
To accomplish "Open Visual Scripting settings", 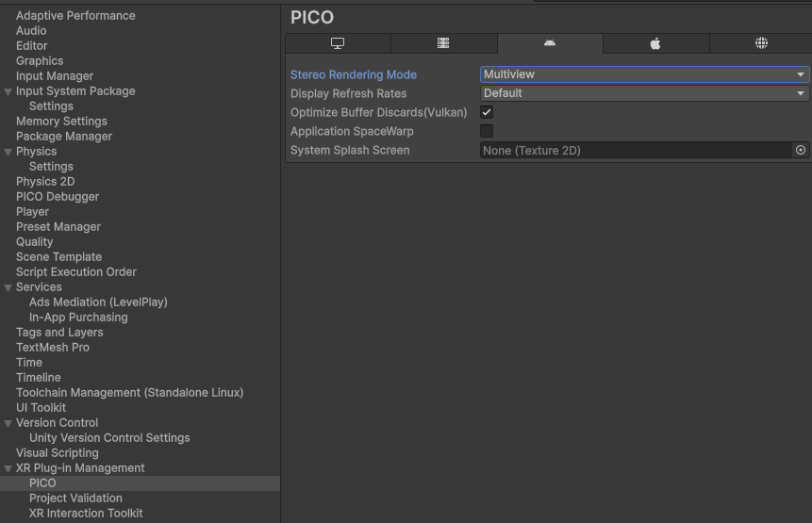I will [57, 452].
